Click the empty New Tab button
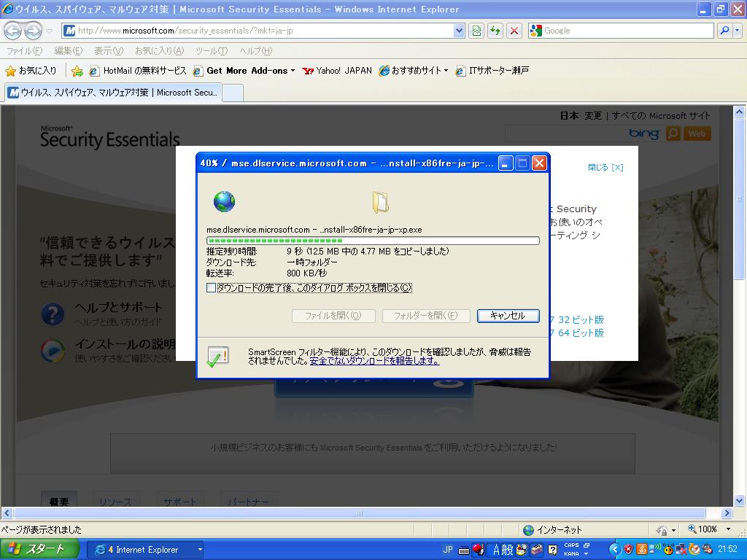The image size is (747, 560). 233,93
